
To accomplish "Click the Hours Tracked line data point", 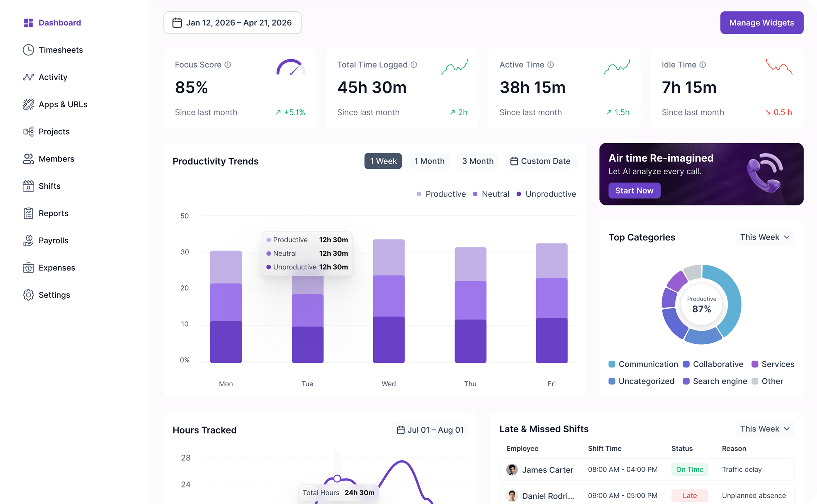I will click(x=337, y=479).
